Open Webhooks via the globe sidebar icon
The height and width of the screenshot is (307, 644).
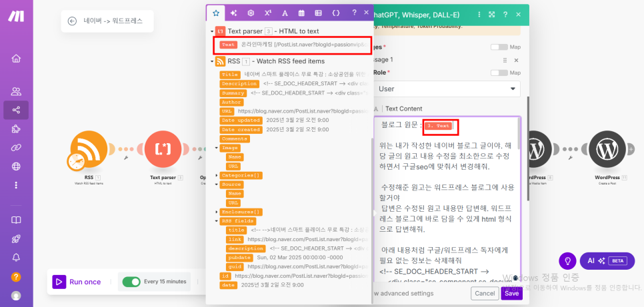tap(16, 166)
